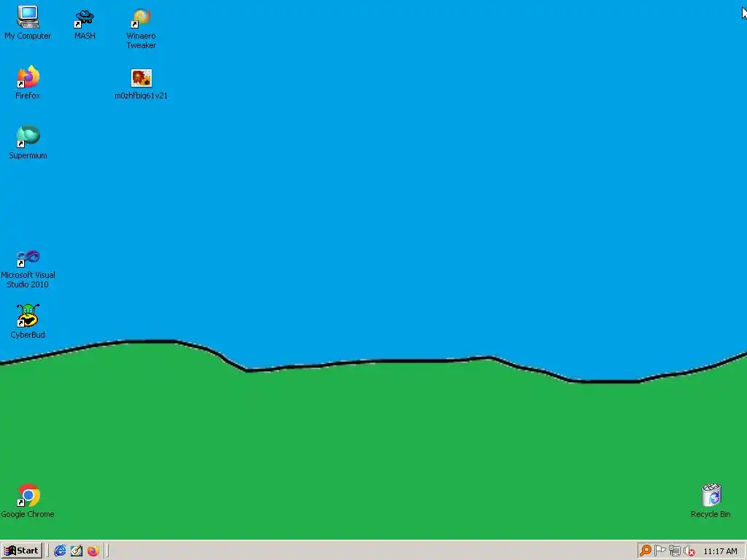Image resolution: width=747 pixels, height=560 pixels.
Task: Click the white flag tray icon
Action: pos(659,551)
